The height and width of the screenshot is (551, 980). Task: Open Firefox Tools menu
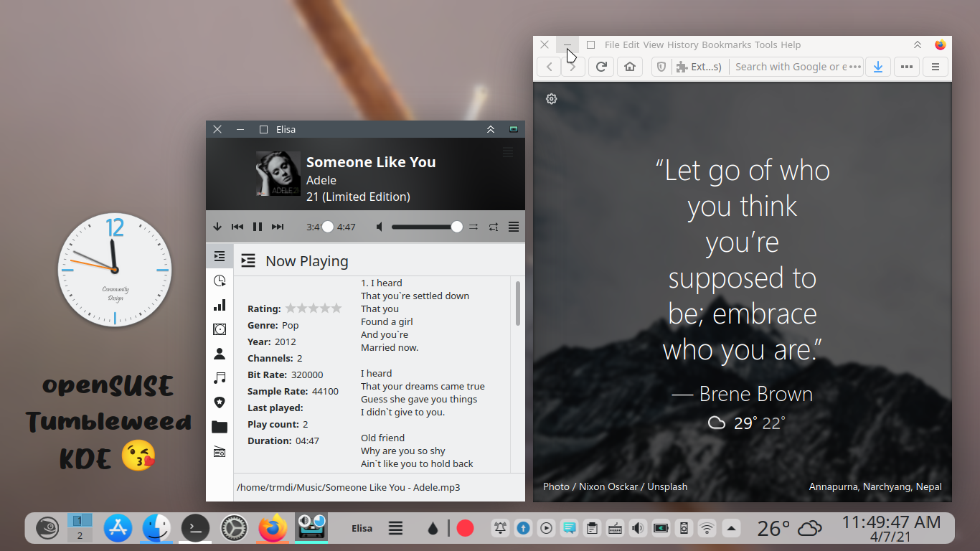[x=766, y=44]
